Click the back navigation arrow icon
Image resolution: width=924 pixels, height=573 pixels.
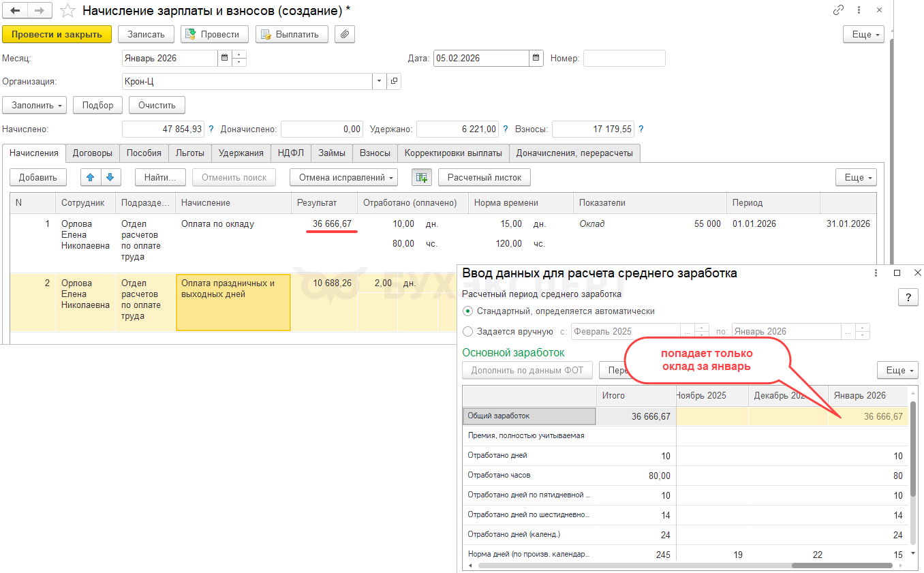(15, 11)
